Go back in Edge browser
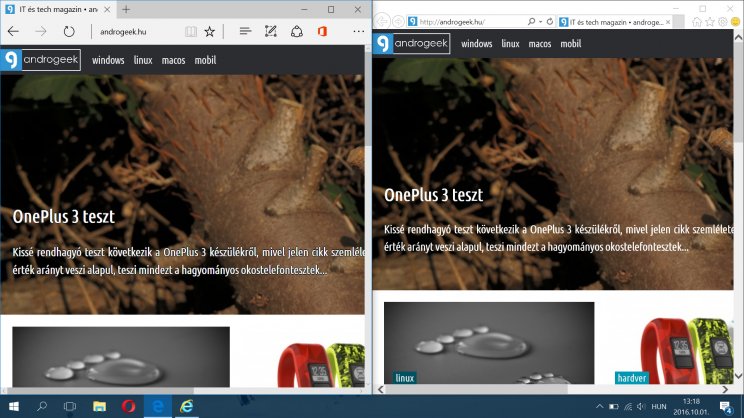This screenshot has height=418, width=744. [x=13, y=32]
